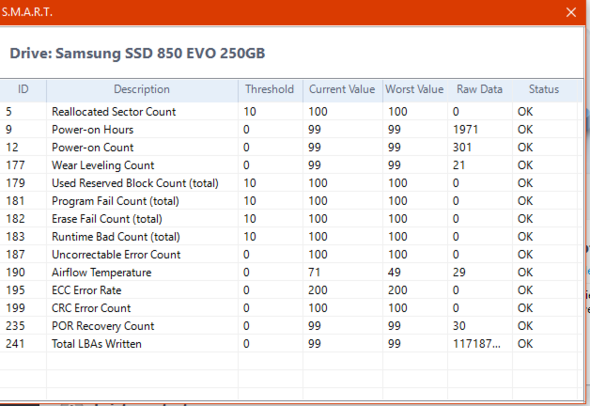Select the Wear Leveling Count row
The width and height of the screenshot is (590, 406).
(x=289, y=165)
